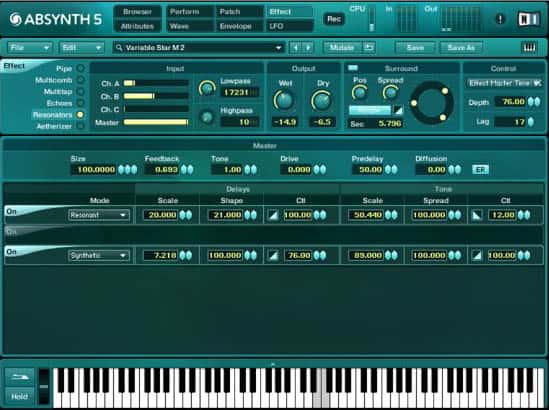Screen dimensions: 549x410
Task: Switch to the LFO tab
Action: click(289, 26)
